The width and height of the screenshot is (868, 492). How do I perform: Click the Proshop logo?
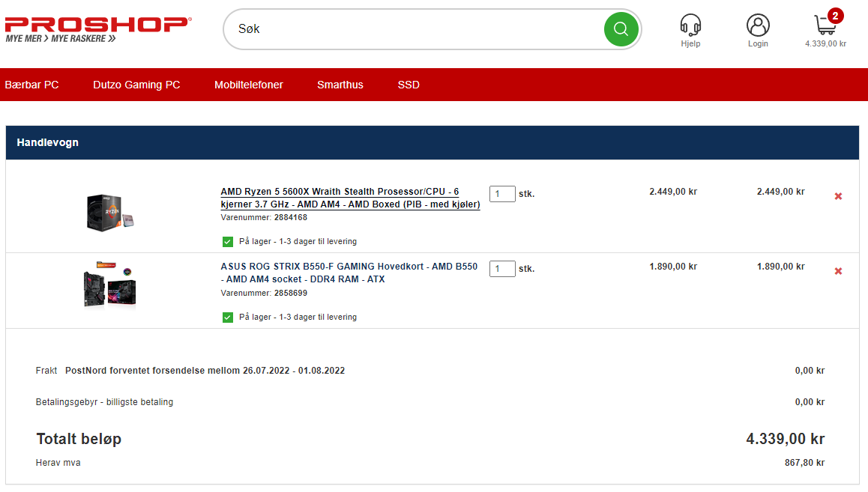(x=98, y=30)
